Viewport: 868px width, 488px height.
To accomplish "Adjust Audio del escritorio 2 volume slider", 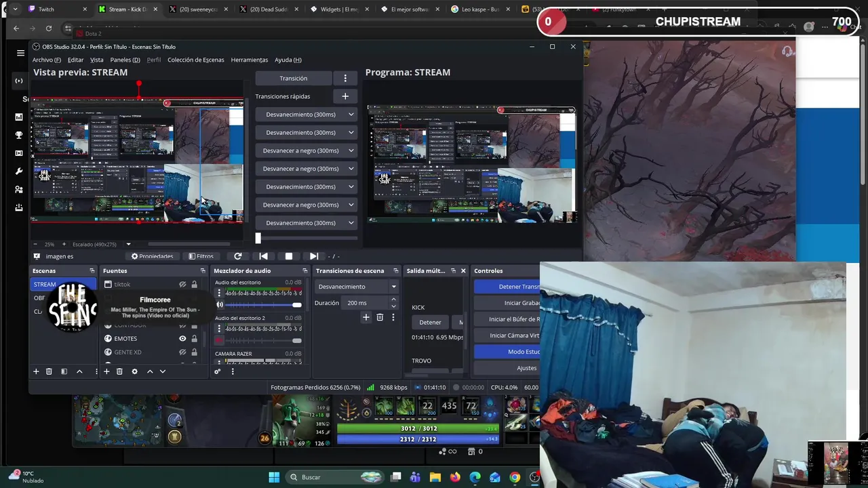I will [264, 340].
